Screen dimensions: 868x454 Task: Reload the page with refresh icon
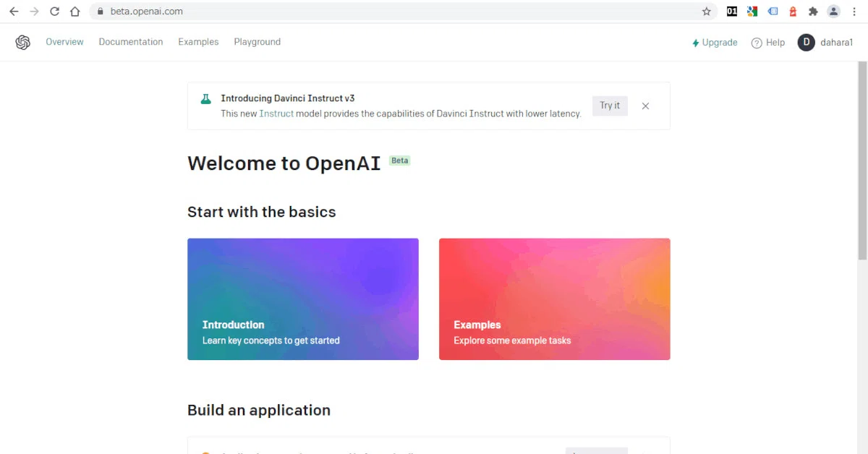(54, 12)
